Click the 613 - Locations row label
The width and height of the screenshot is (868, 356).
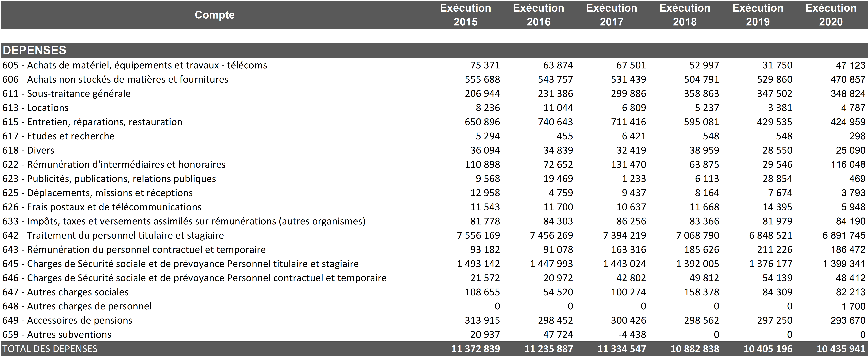point(35,108)
